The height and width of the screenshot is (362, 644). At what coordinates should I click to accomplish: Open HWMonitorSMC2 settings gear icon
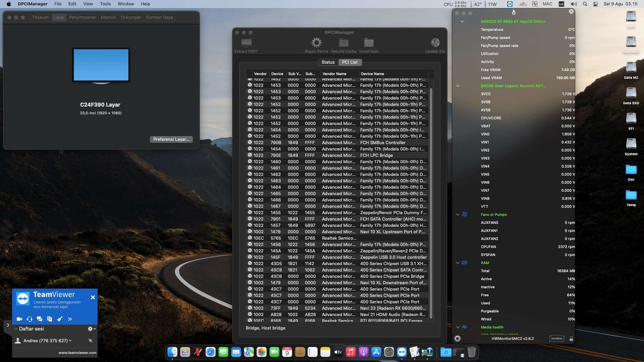click(x=458, y=339)
